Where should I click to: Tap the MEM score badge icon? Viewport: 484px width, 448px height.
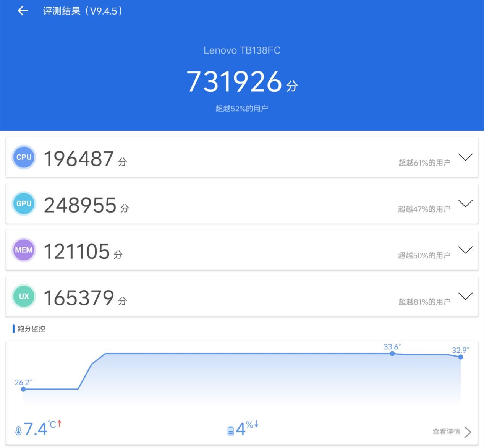coord(24,250)
